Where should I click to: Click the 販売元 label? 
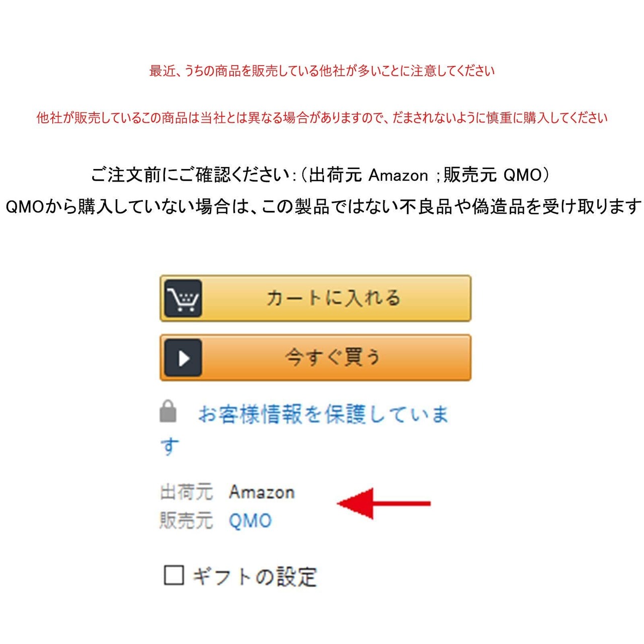tap(186, 521)
